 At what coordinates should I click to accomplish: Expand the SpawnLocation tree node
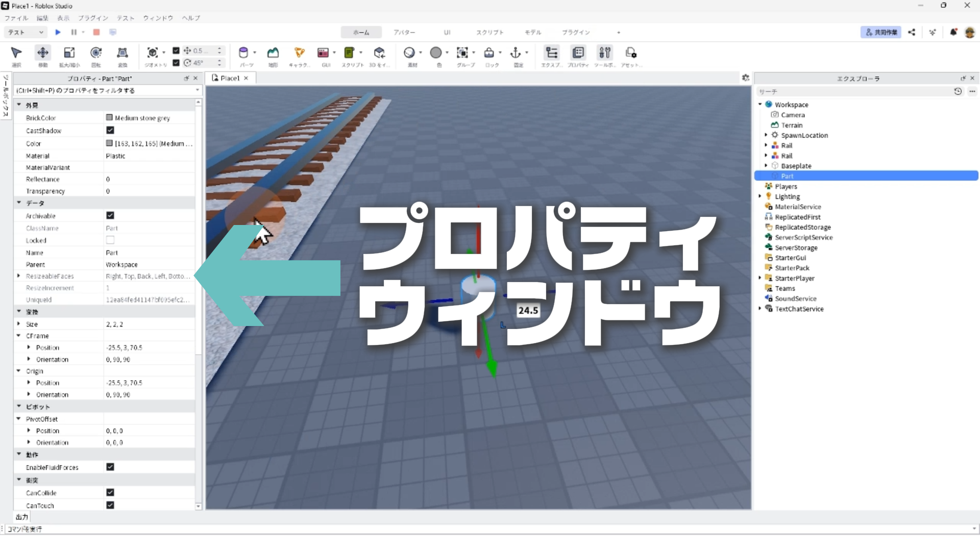pyautogui.click(x=766, y=135)
